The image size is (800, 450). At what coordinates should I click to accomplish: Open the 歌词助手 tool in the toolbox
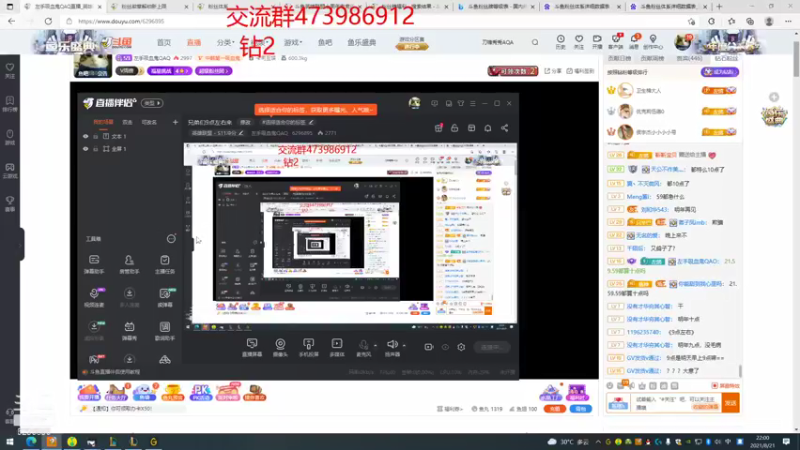coord(164,331)
